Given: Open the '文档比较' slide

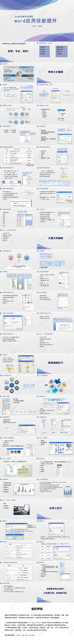Looking at the screenshot, I should click(x=19, y=363).
